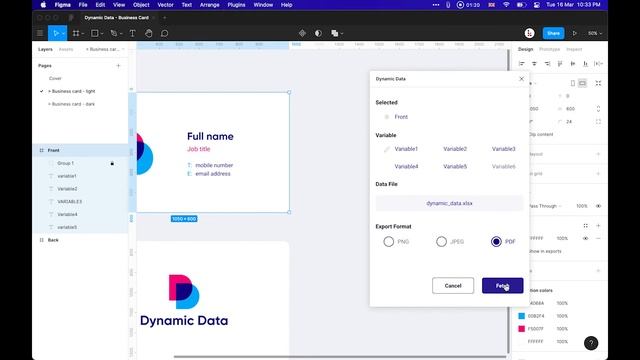Click the Cancel button
The width and height of the screenshot is (640, 360).
click(453, 286)
